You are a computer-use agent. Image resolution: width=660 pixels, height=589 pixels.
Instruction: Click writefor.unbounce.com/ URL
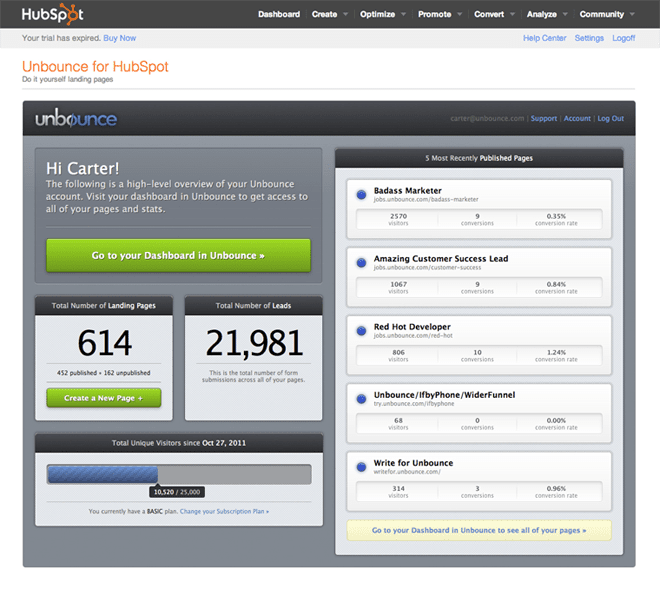click(407, 472)
